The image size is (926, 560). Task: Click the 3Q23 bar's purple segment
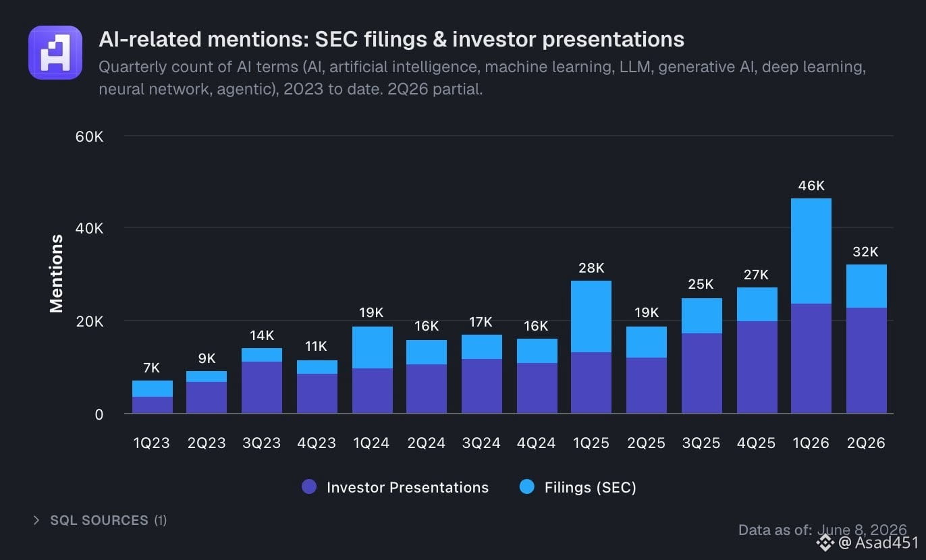[x=262, y=387]
